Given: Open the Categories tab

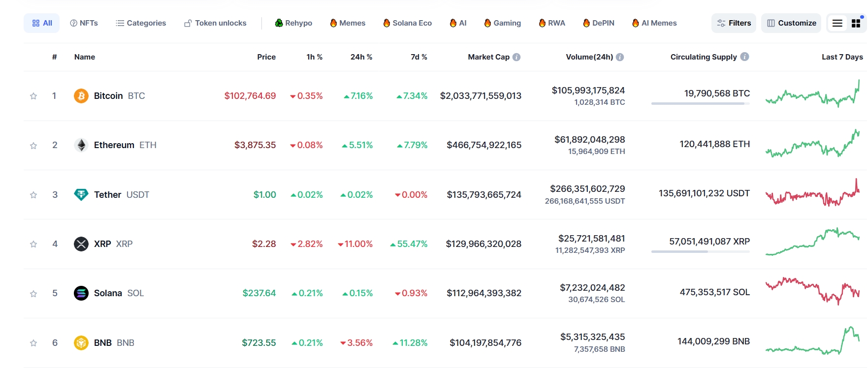Looking at the screenshot, I should click(x=141, y=23).
